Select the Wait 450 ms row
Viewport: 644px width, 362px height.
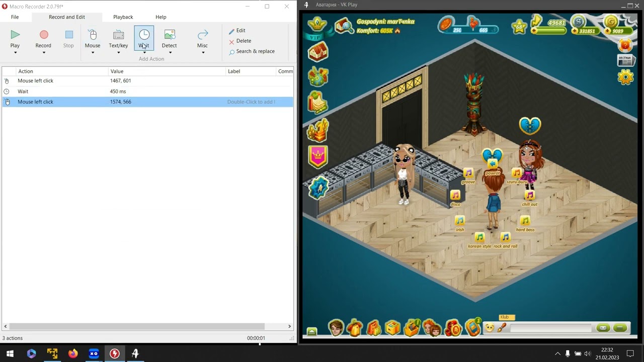[147, 92]
